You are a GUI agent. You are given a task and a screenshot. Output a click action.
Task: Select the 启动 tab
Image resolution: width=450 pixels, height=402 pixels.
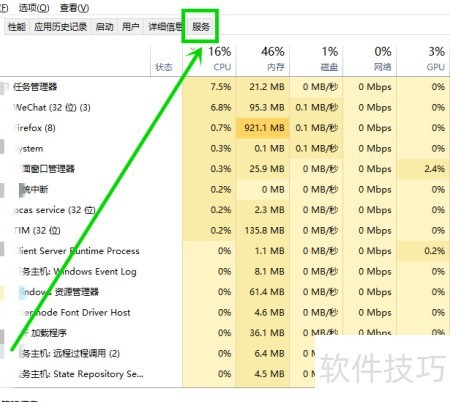[104, 27]
